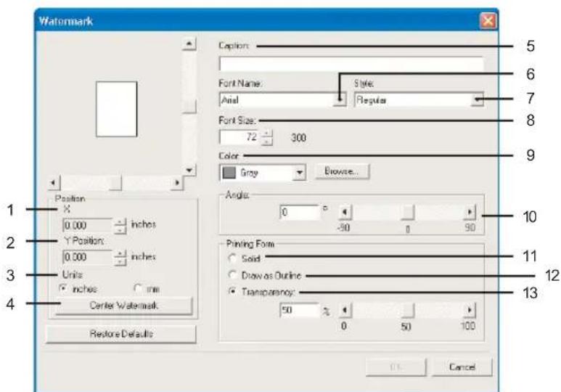Screen dimensions: 561x392
Task: Click the preview vertical scrollbar down arrow
Action: click(189, 170)
